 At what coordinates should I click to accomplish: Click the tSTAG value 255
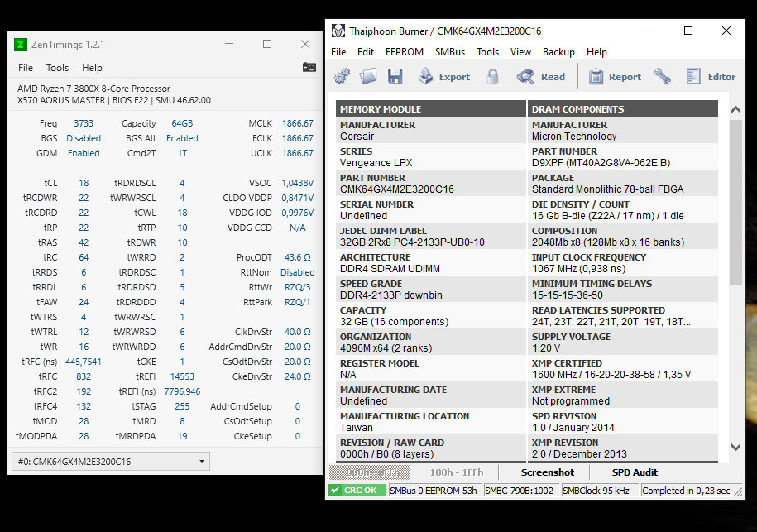(182, 406)
